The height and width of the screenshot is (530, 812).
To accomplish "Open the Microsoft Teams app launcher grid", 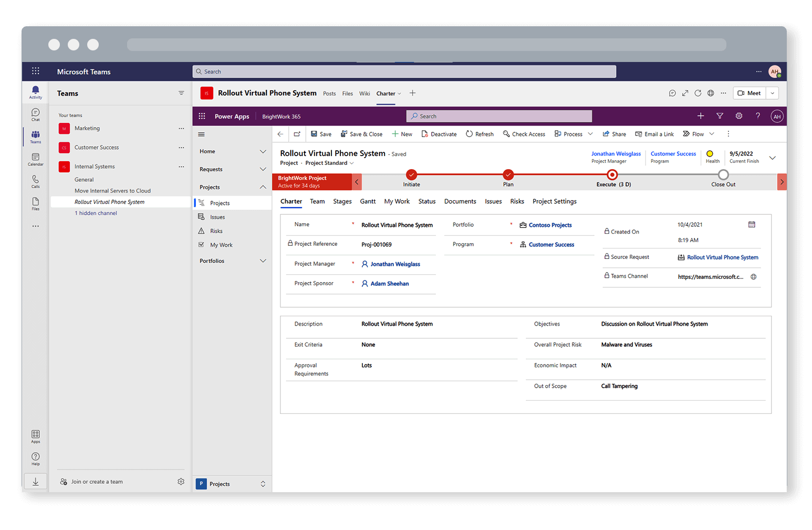I will [x=35, y=71].
